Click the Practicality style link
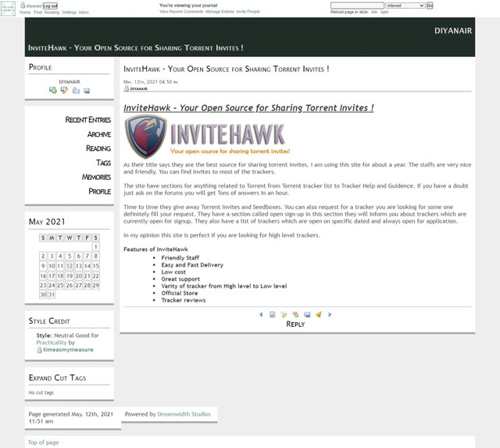The image size is (500, 448). click(52, 342)
